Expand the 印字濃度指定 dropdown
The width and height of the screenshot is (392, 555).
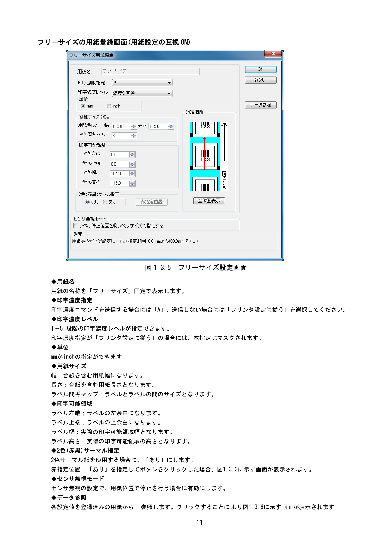pyautogui.click(x=142, y=83)
